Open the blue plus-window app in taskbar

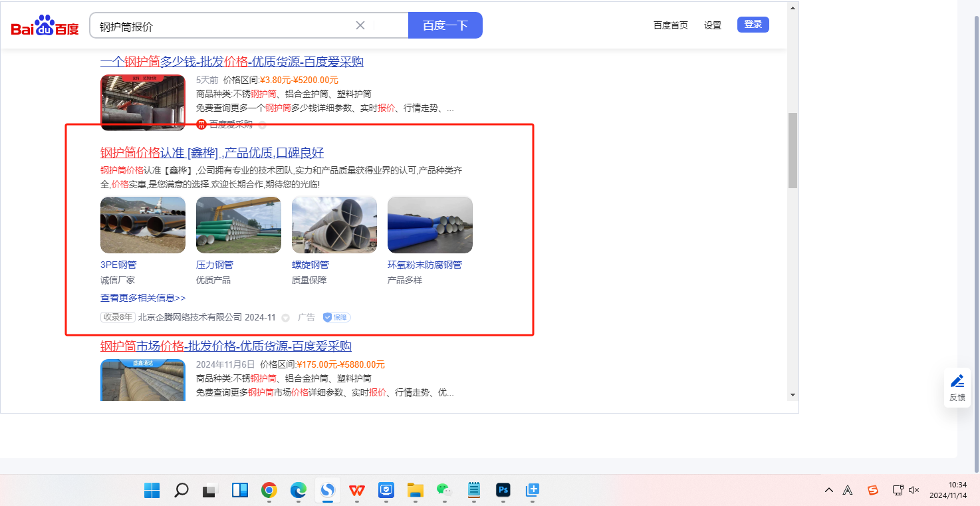coord(533,491)
